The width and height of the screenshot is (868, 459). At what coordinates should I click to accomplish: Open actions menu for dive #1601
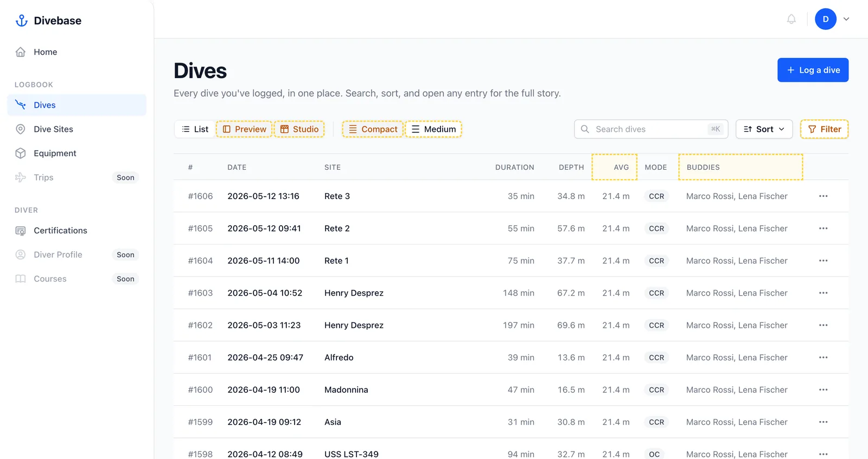pyautogui.click(x=823, y=358)
